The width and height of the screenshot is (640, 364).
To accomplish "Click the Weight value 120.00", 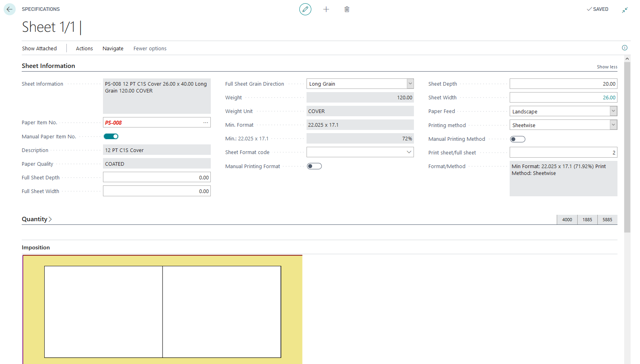I will pyautogui.click(x=360, y=97).
